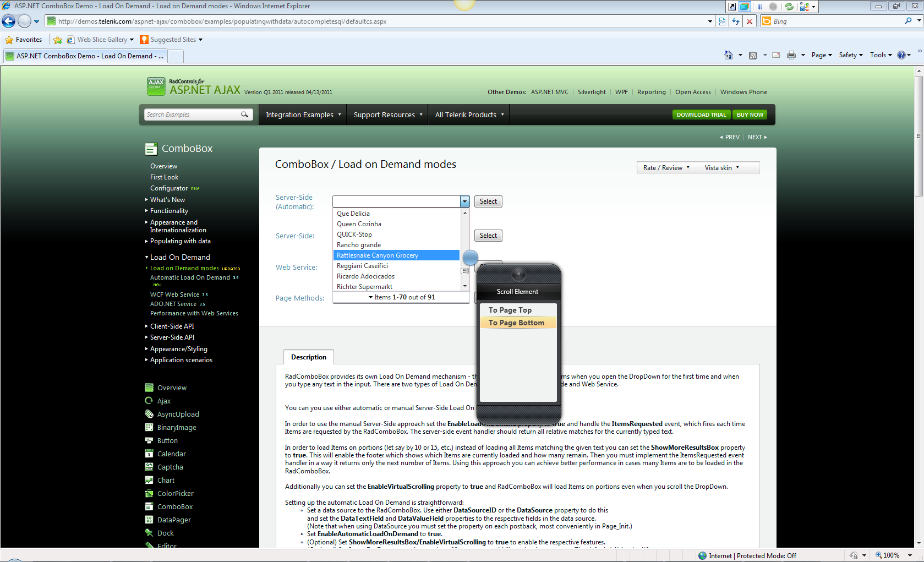
Task: Click the Print icon in command bar
Action: pos(791,55)
